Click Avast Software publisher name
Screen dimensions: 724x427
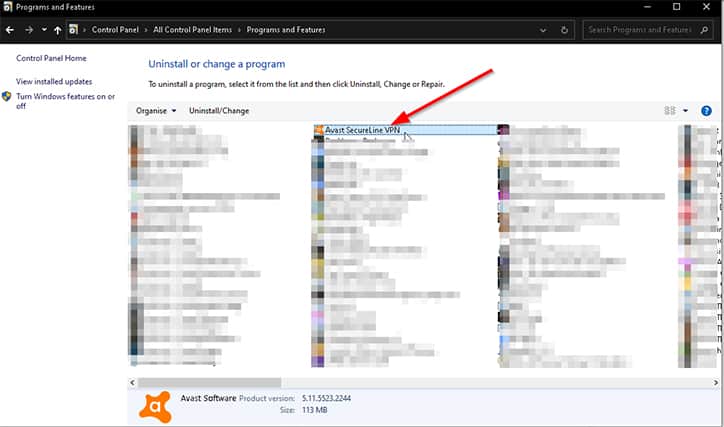208,398
